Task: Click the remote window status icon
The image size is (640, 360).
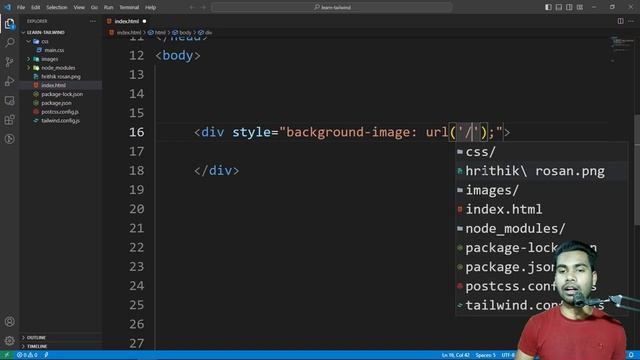Action: (x=7, y=355)
